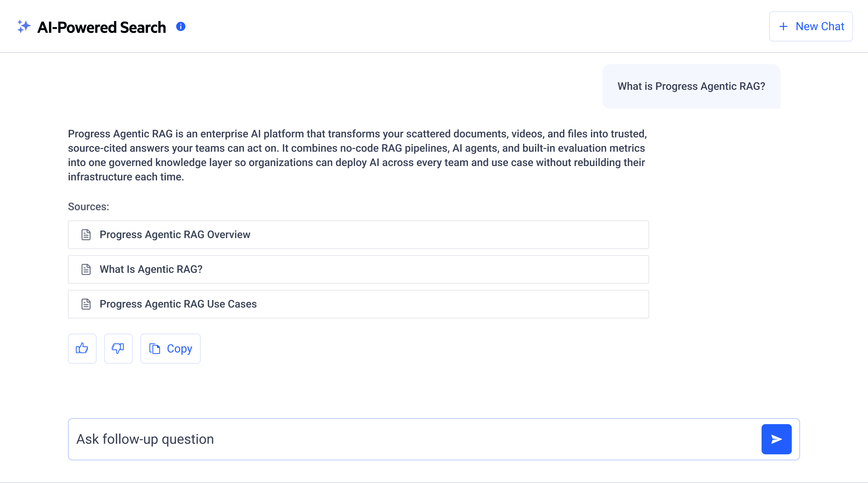
Task: Start a New Chat
Action: pyautogui.click(x=811, y=26)
